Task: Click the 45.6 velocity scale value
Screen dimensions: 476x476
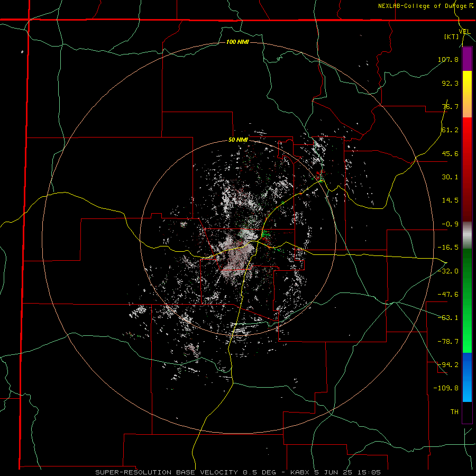Action: point(450,153)
